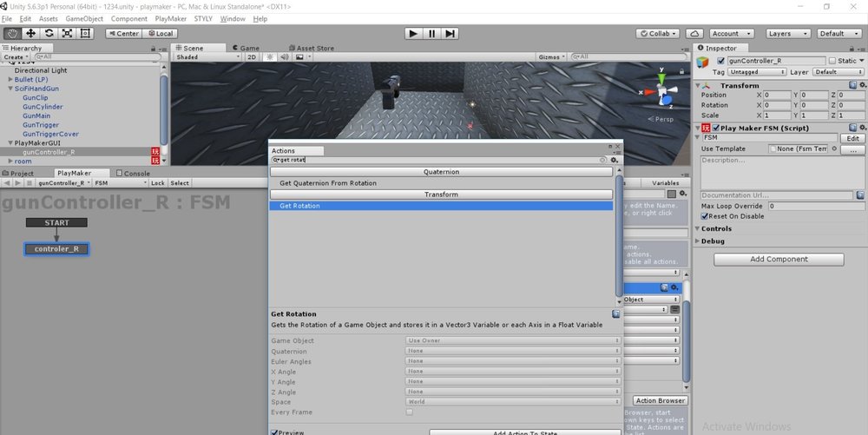Screen dimensions: 868x435
Task: Toggle Play Maker FSM component enabled checkbox
Action: tap(716, 128)
